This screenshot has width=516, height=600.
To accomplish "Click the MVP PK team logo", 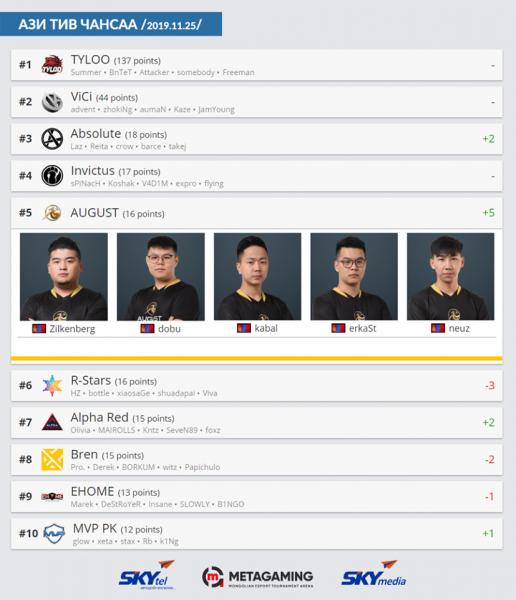I will [x=54, y=534].
